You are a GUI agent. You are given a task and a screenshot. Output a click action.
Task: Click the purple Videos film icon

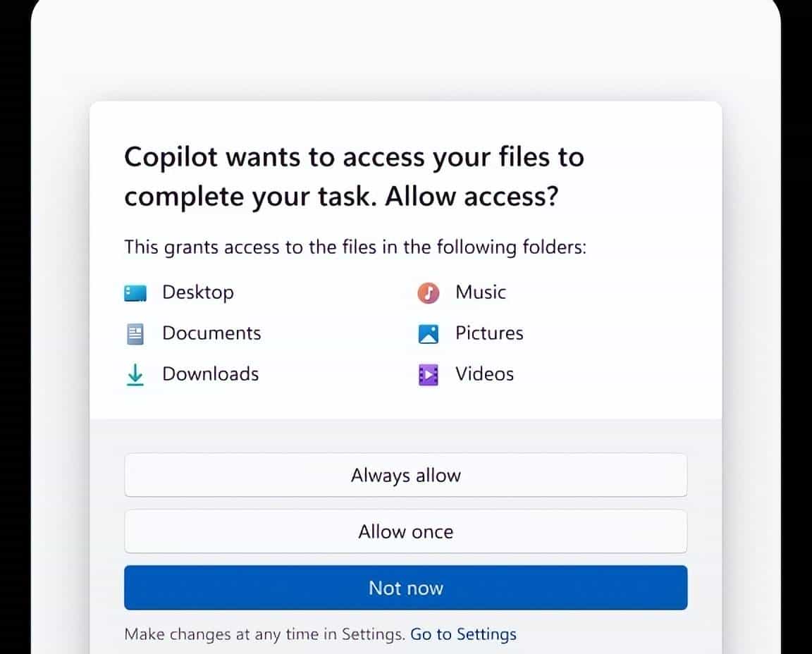[428, 375]
